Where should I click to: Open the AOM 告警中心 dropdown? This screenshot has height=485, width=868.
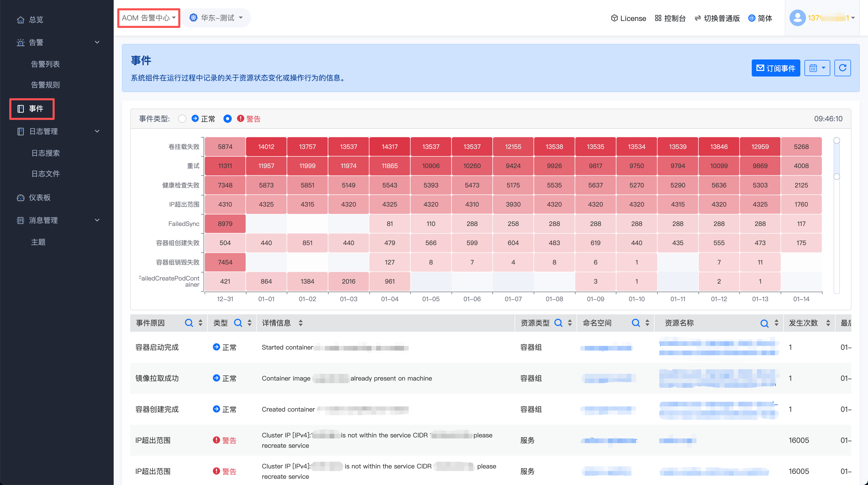pyautogui.click(x=149, y=18)
